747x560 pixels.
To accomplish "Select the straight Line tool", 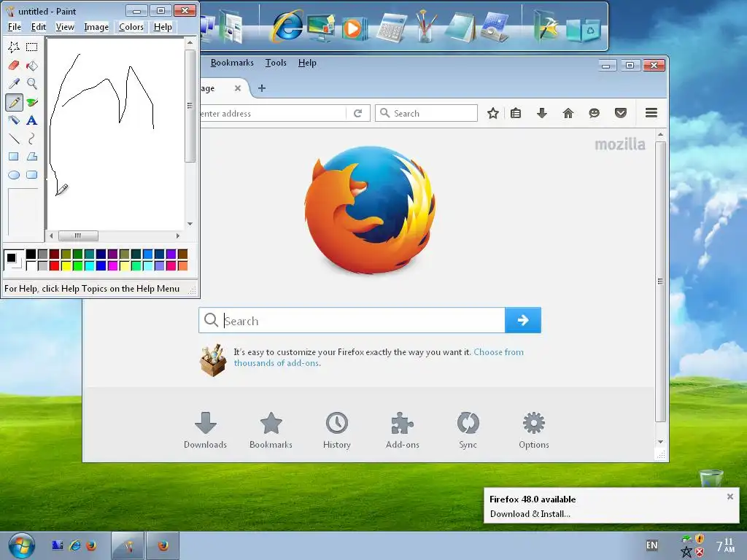I will 14,139.
